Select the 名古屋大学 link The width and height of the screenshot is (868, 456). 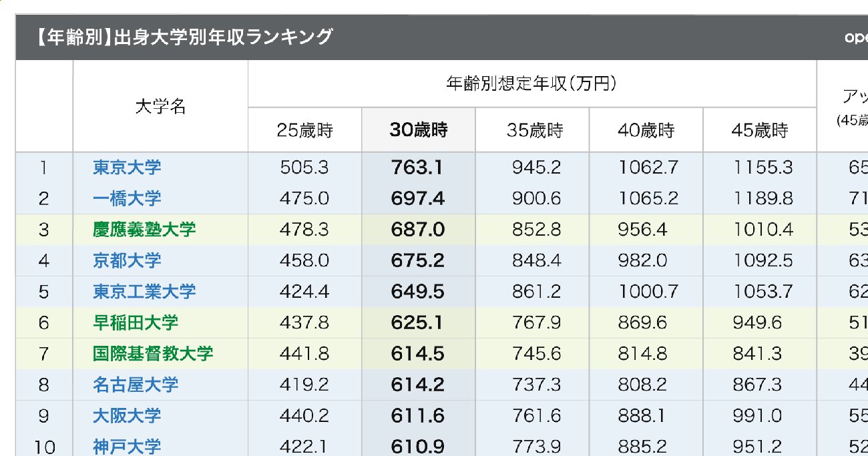pos(136,385)
